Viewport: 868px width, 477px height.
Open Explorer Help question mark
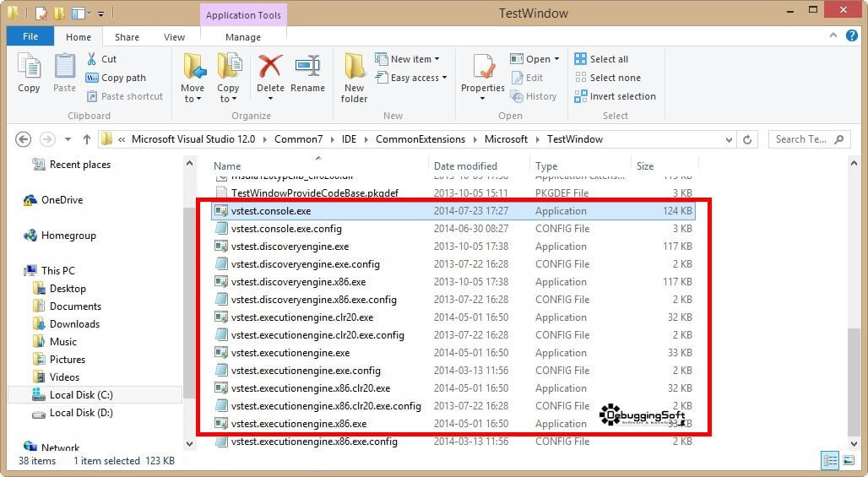852,35
